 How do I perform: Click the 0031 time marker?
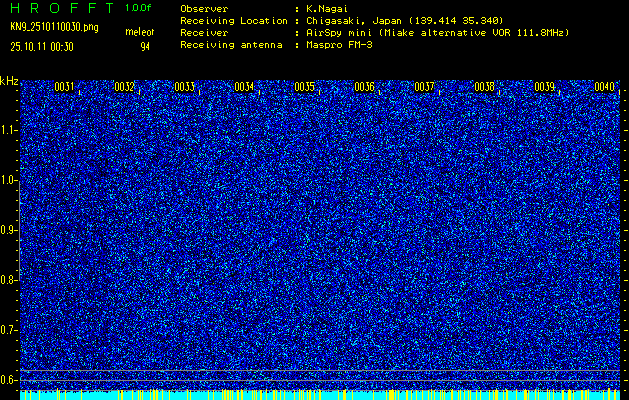(64, 87)
